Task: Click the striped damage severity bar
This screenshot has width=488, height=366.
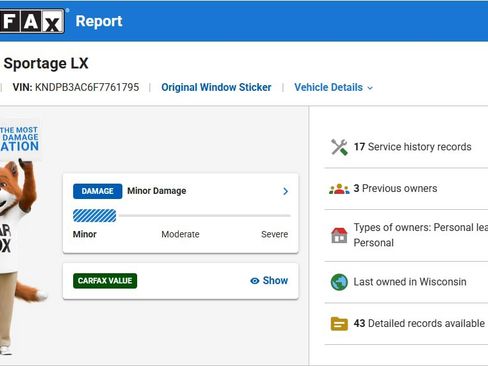Action: (95, 216)
